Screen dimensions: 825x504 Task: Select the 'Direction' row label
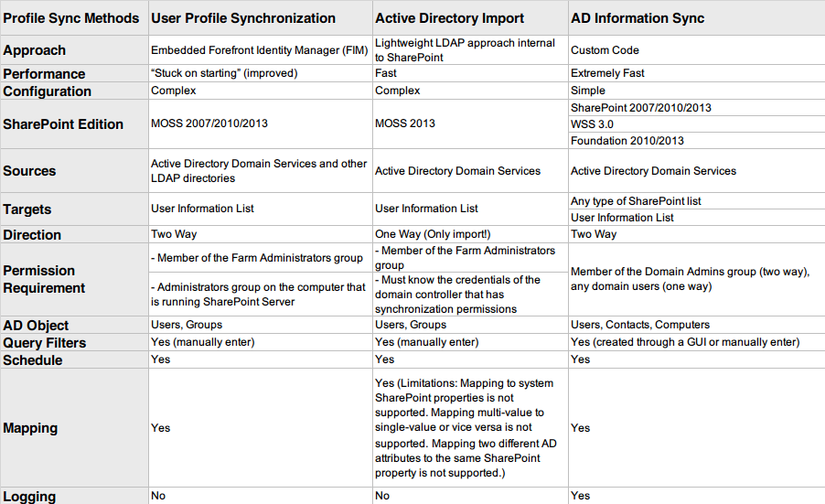coord(74,234)
